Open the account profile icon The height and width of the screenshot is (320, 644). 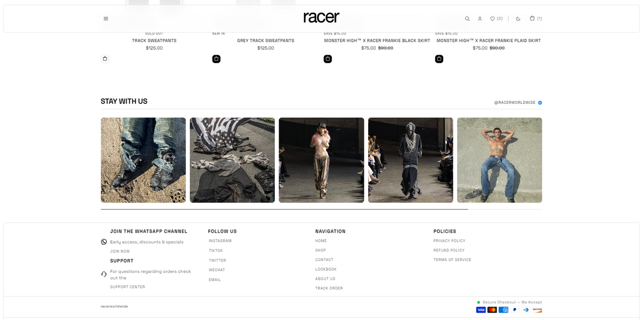point(480,19)
